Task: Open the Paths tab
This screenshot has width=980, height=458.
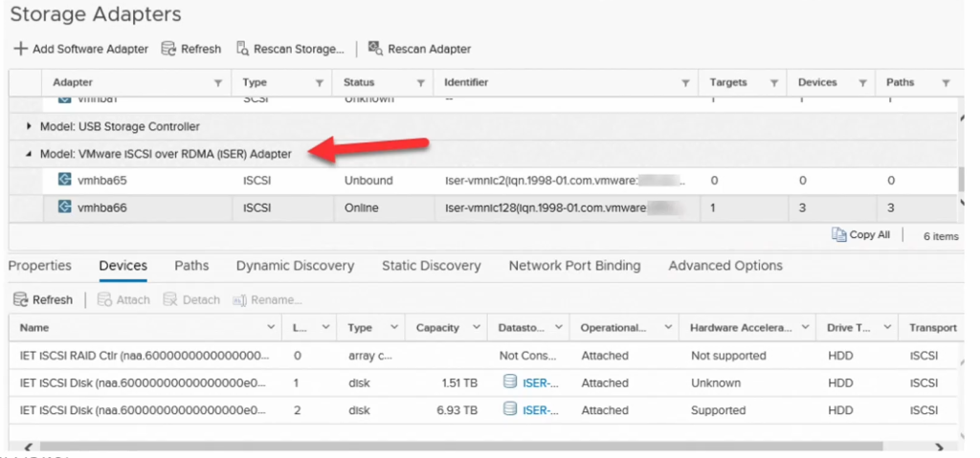Action: click(191, 266)
